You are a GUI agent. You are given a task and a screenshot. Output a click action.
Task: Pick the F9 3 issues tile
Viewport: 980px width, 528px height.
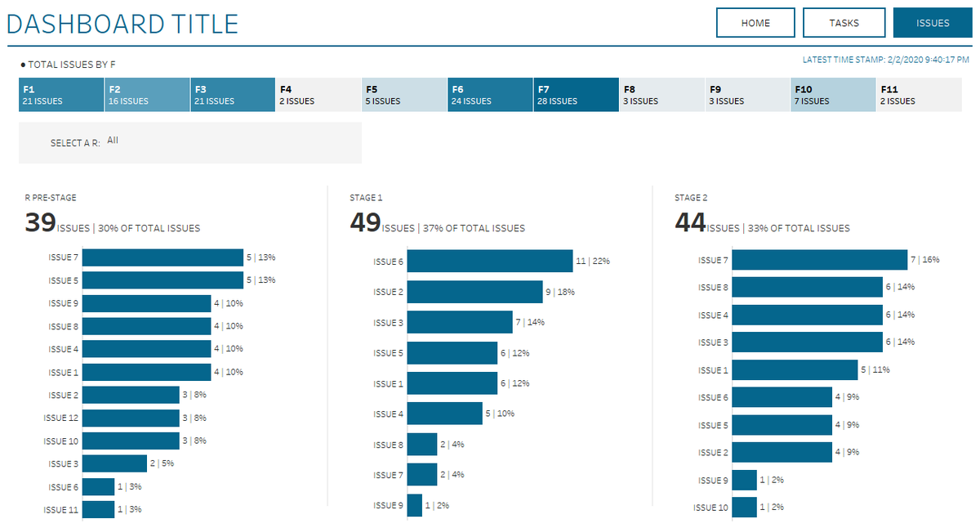[747, 95]
